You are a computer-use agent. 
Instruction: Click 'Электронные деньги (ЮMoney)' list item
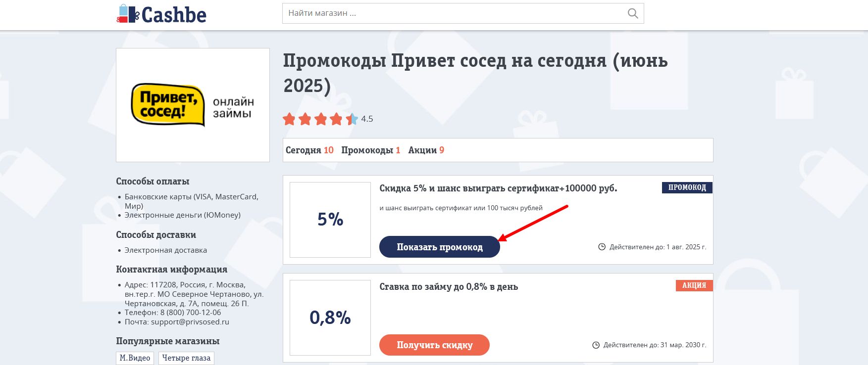point(183,215)
